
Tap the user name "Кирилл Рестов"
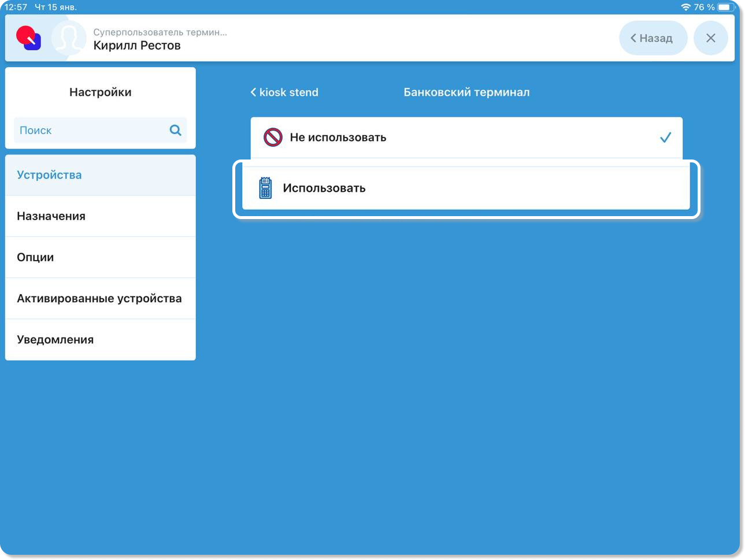[137, 46]
